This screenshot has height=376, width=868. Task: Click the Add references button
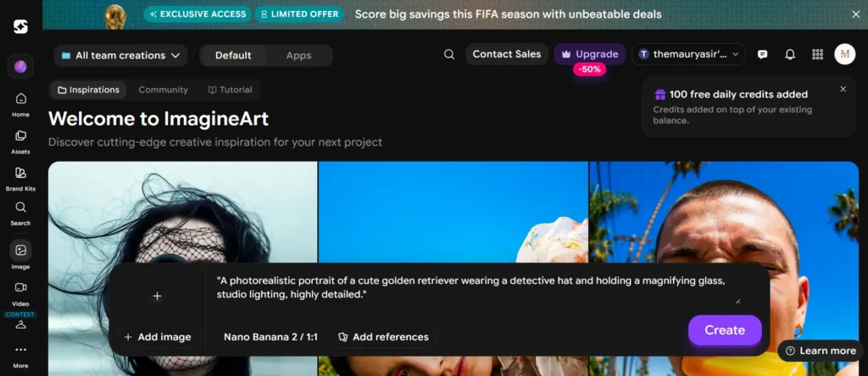pos(383,337)
